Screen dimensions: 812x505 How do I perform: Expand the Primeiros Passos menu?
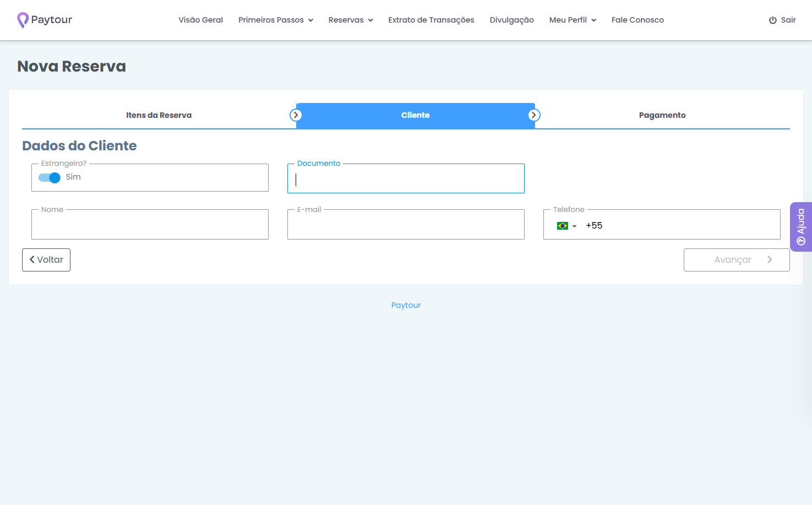276,20
